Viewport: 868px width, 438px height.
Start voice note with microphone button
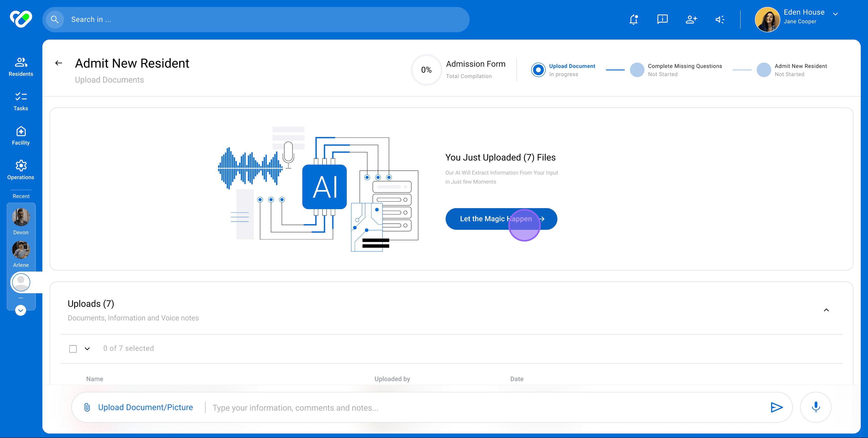click(x=815, y=407)
